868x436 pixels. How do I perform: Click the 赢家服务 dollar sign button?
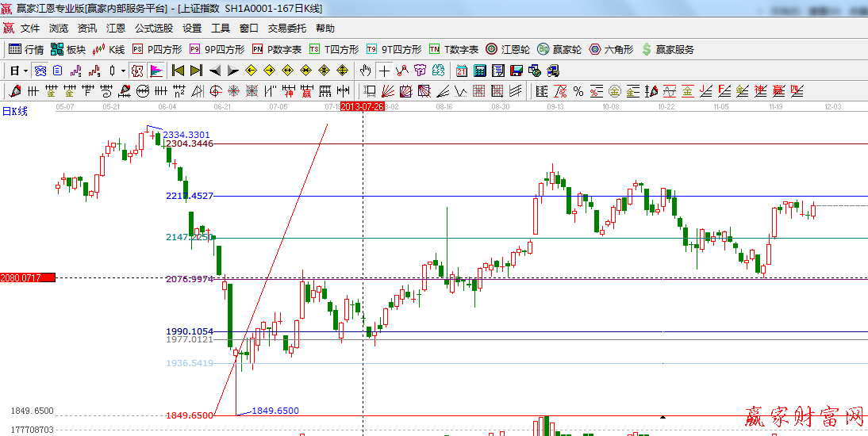(667, 49)
